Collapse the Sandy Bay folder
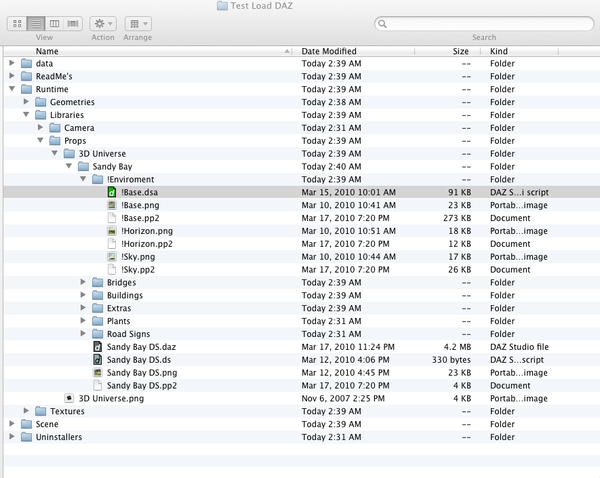This screenshot has height=478, width=600. coord(69,166)
